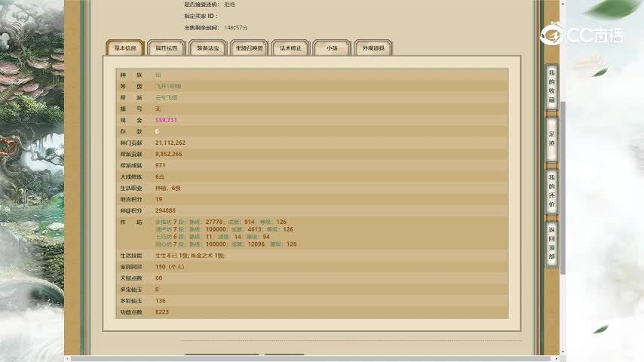The image size is (644, 362).
Task: Open the 基本信息 tab
Action: (124, 48)
